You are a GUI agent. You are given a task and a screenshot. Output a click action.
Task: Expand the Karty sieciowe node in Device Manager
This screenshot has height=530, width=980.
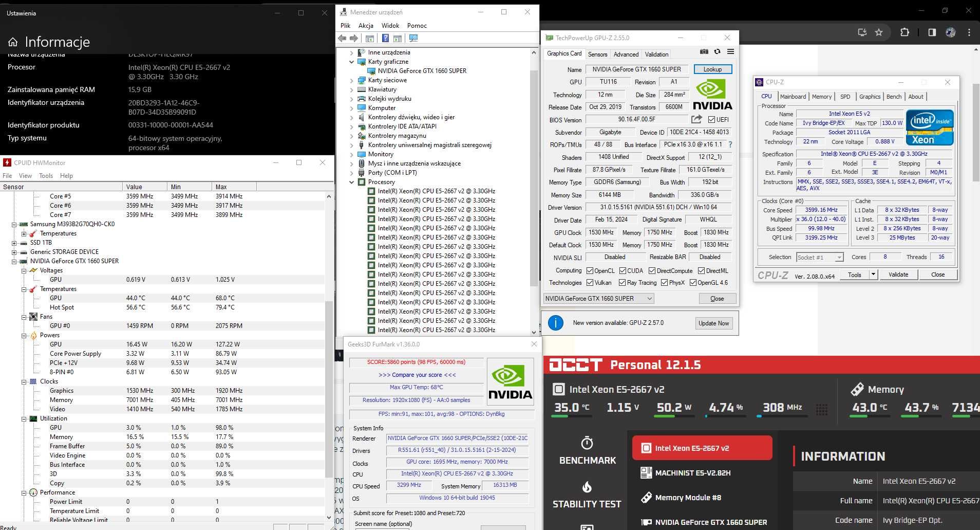352,80
